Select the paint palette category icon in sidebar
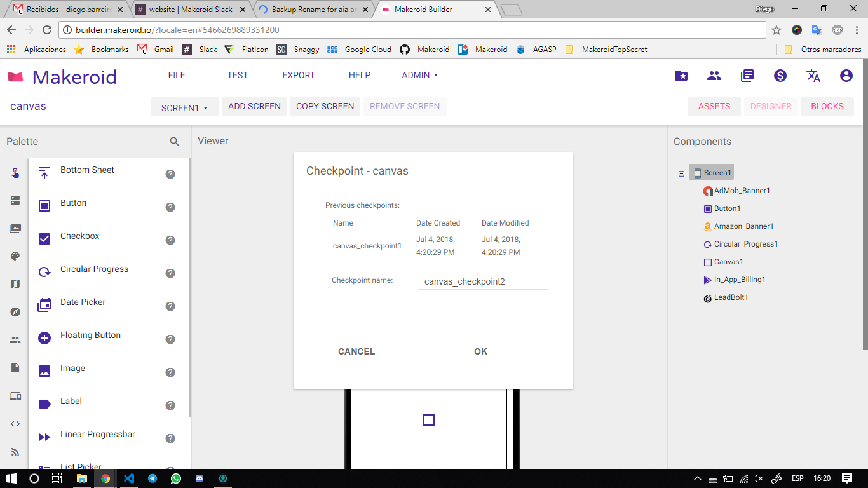The height and width of the screenshot is (488, 868). tap(15, 256)
